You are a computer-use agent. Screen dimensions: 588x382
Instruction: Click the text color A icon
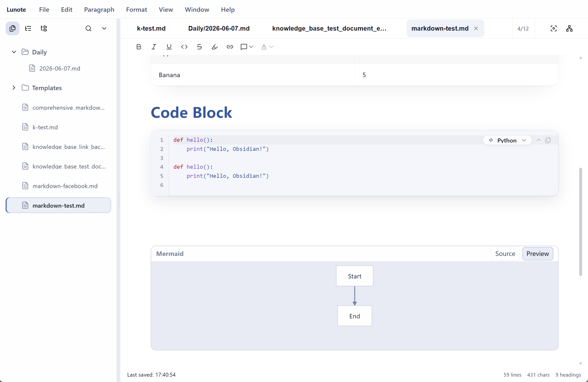coord(264,47)
